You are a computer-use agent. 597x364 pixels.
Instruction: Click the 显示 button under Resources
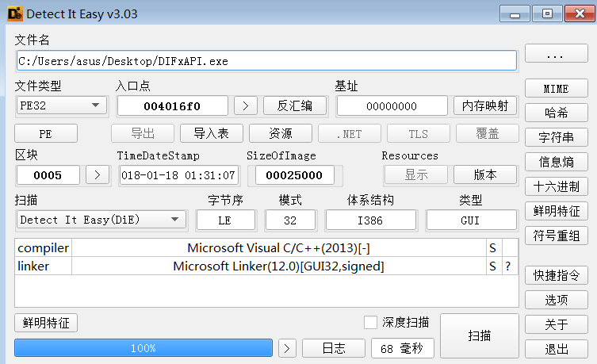click(x=416, y=174)
